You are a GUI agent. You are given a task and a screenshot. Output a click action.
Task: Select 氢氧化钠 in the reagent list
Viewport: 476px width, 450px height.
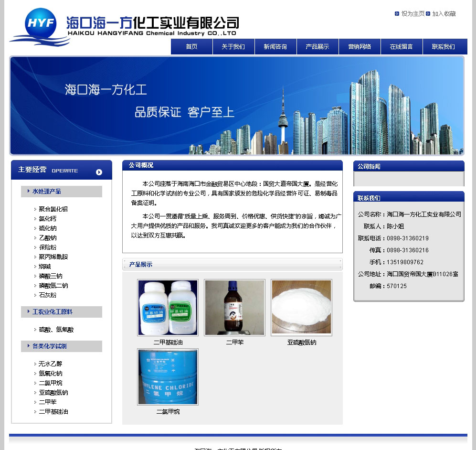[51, 374]
